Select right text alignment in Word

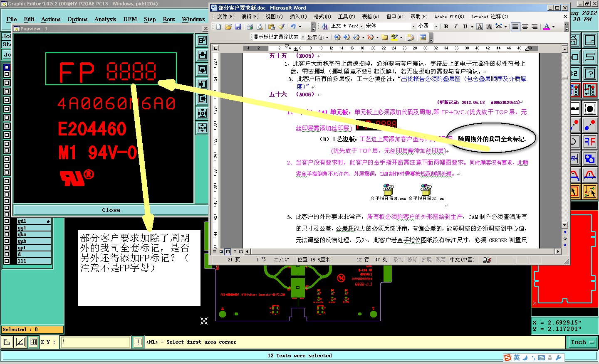(535, 27)
